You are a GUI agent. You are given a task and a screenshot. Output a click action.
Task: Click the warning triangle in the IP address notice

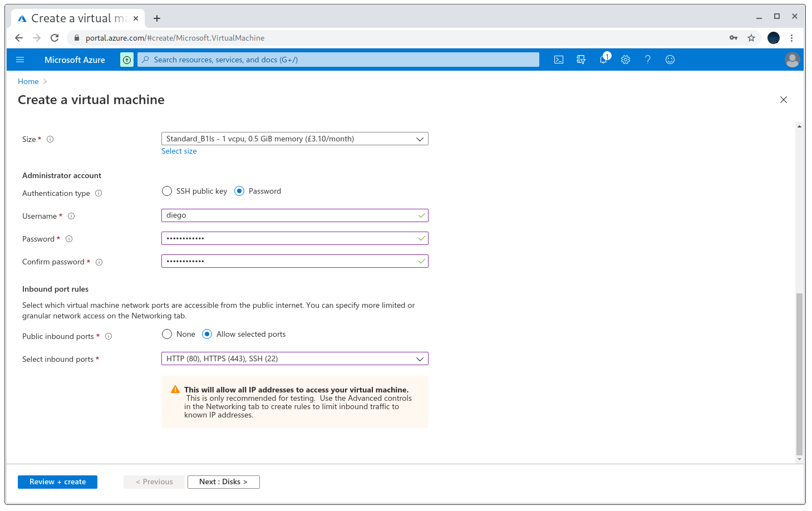tap(175, 390)
